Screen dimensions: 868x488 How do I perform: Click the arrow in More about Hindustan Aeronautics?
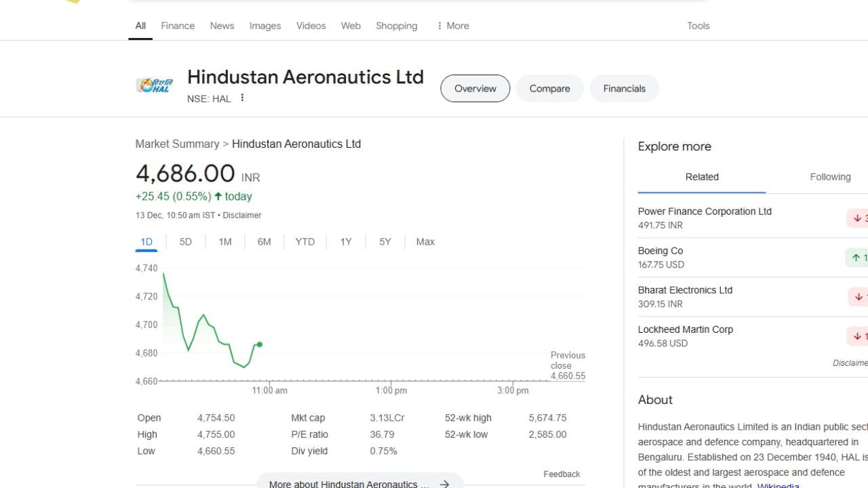click(444, 483)
